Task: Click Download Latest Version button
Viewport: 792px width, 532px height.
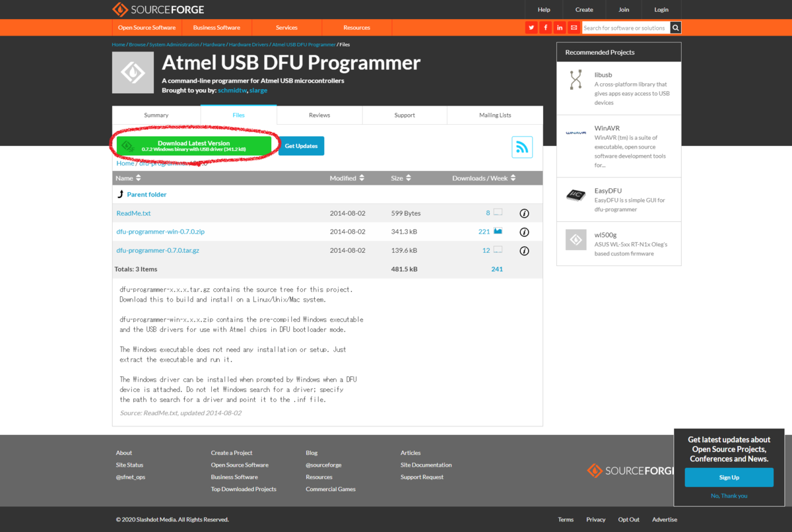Action: (194, 146)
